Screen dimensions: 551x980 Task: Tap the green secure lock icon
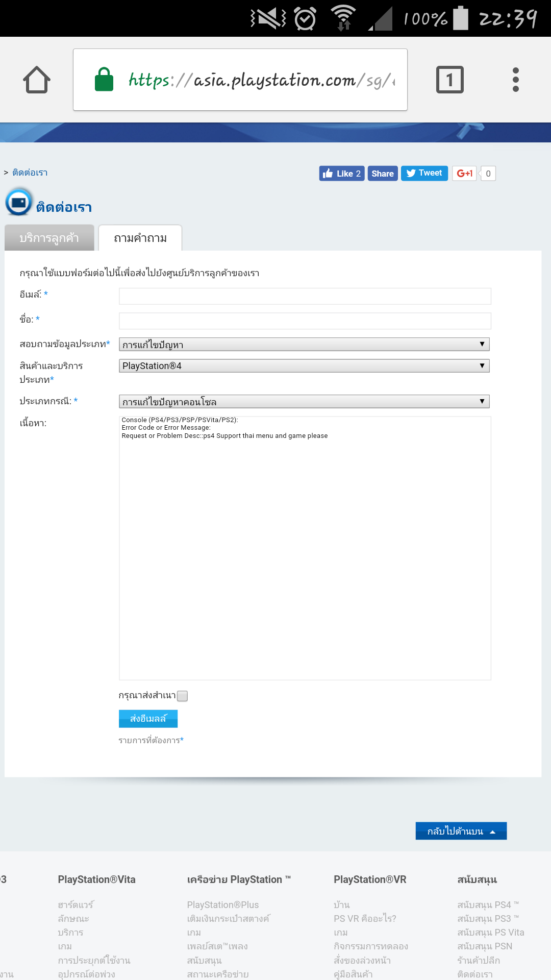click(104, 80)
